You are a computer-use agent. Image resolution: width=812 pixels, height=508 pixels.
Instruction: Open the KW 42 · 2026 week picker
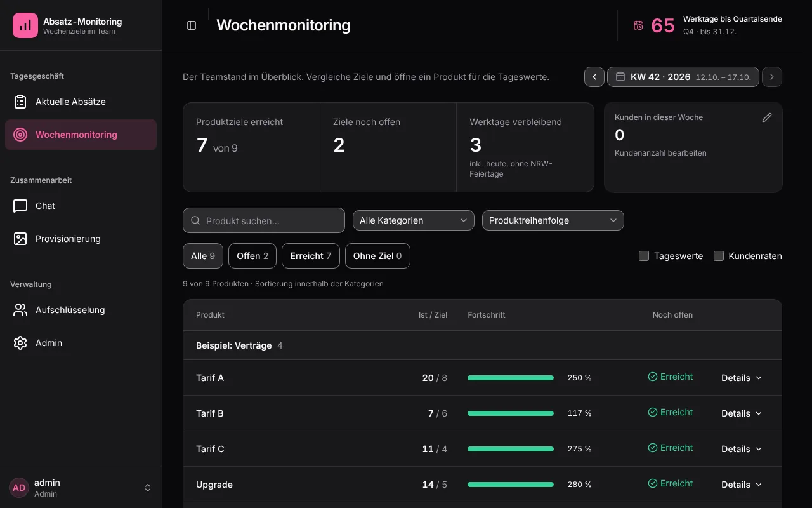coord(683,77)
